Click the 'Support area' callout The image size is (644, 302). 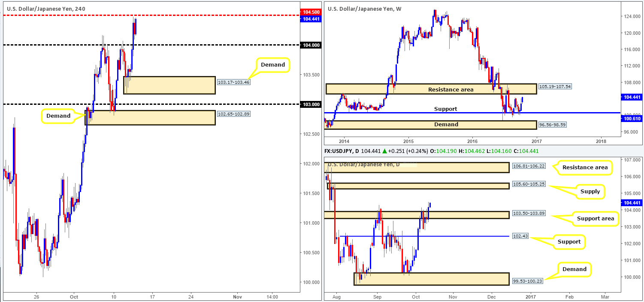[595, 218]
